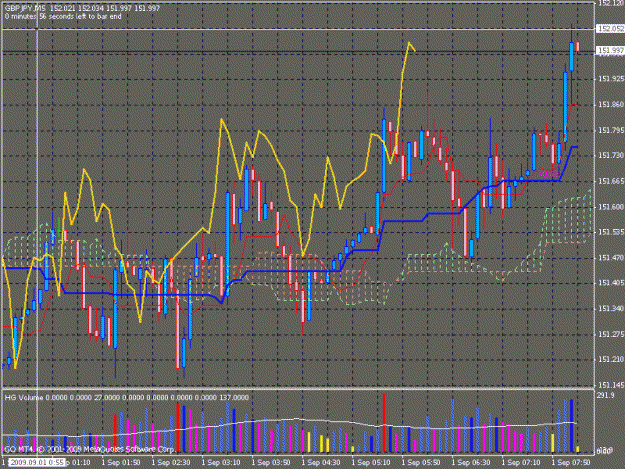This screenshot has width=625, height=469.
Task: Click the '1 Sep 07:50' time label
Action: tap(571, 463)
